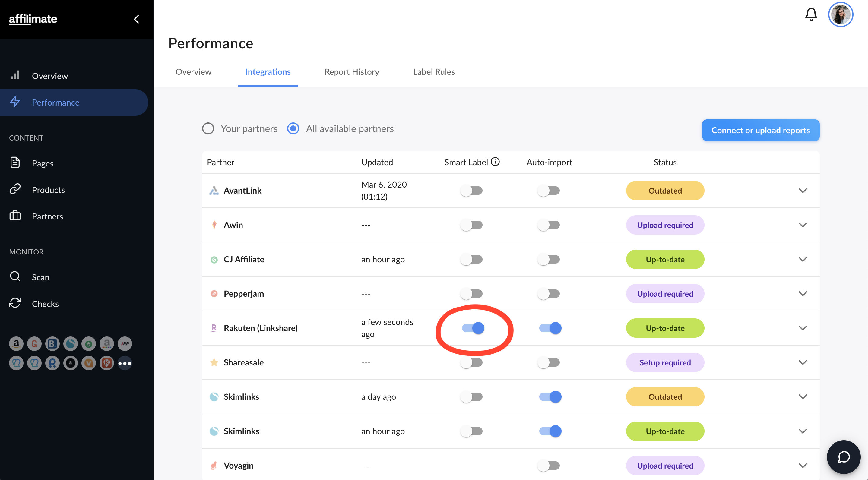The image size is (868, 480).
Task: Switch to the Integrations tab
Action: click(268, 72)
